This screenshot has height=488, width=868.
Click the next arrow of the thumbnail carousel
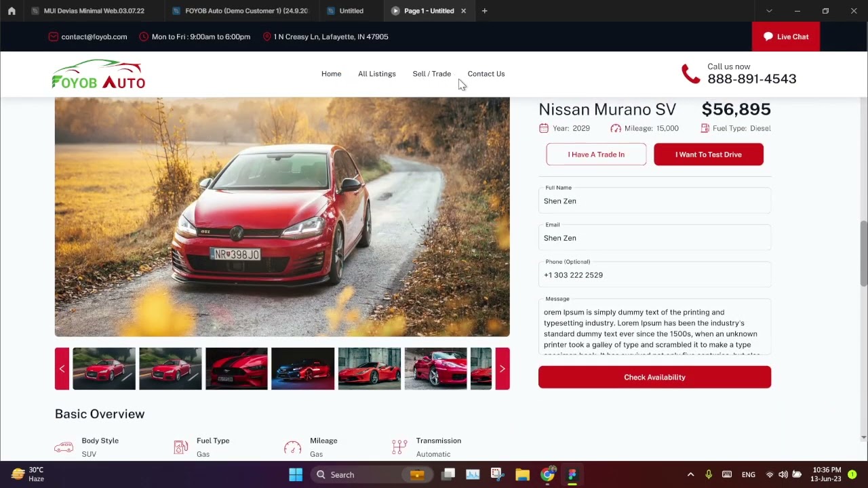pyautogui.click(x=502, y=369)
